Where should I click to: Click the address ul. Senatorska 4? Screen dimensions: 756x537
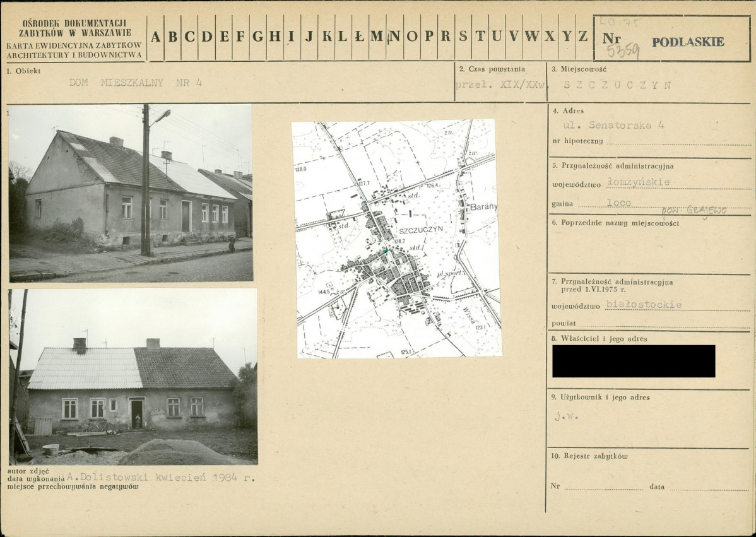[x=614, y=126]
